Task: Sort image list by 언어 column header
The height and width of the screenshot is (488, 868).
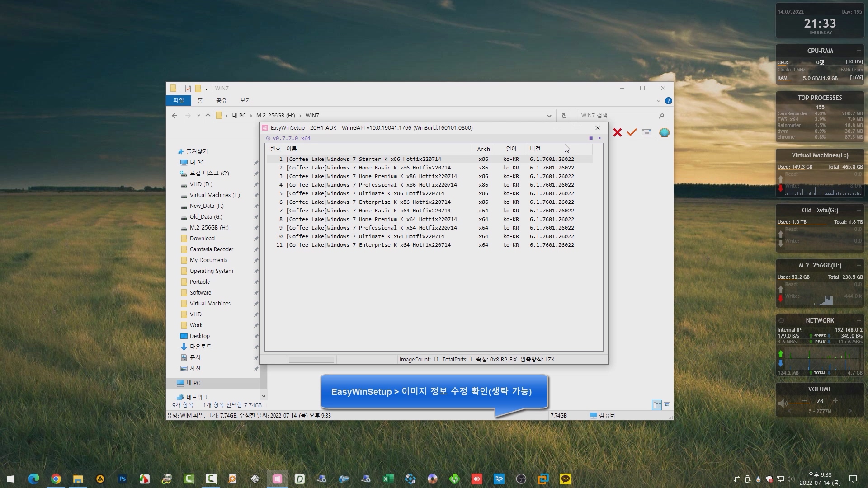Action: [511, 149]
